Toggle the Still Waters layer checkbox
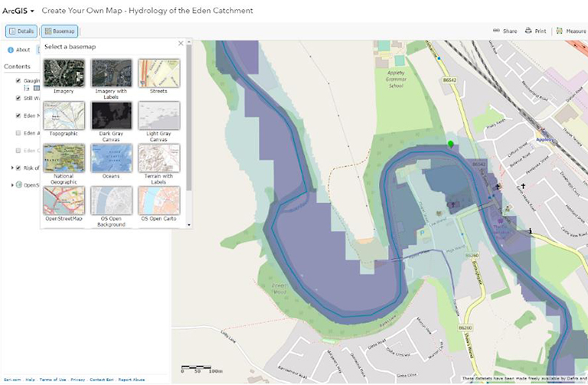The image size is (588, 385). 18,98
